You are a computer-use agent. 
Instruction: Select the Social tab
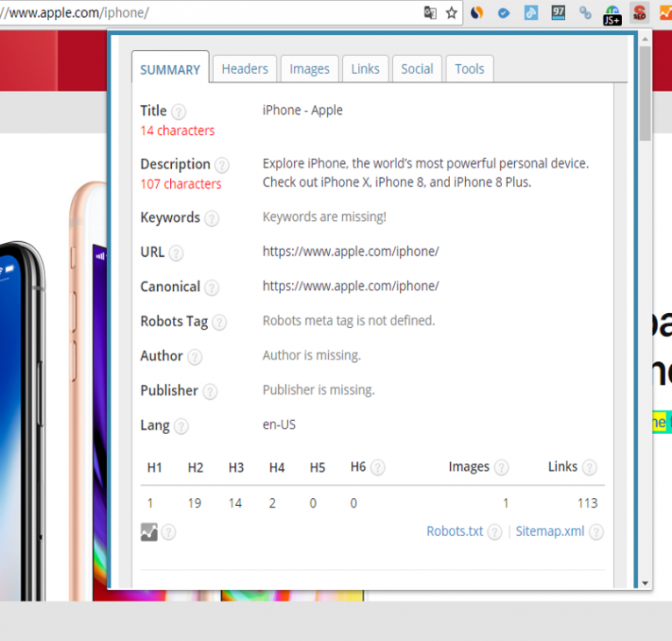click(x=417, y=68)
